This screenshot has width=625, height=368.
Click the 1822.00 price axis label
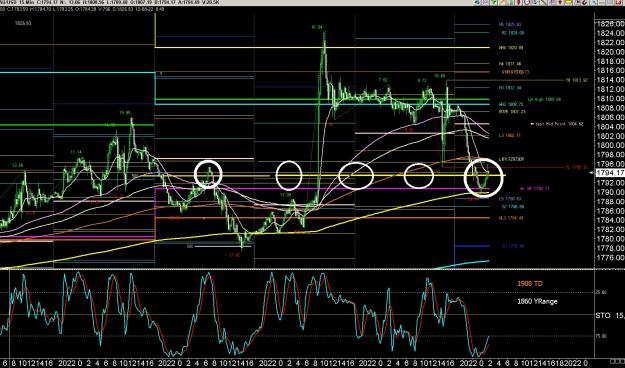coord(610,42)
